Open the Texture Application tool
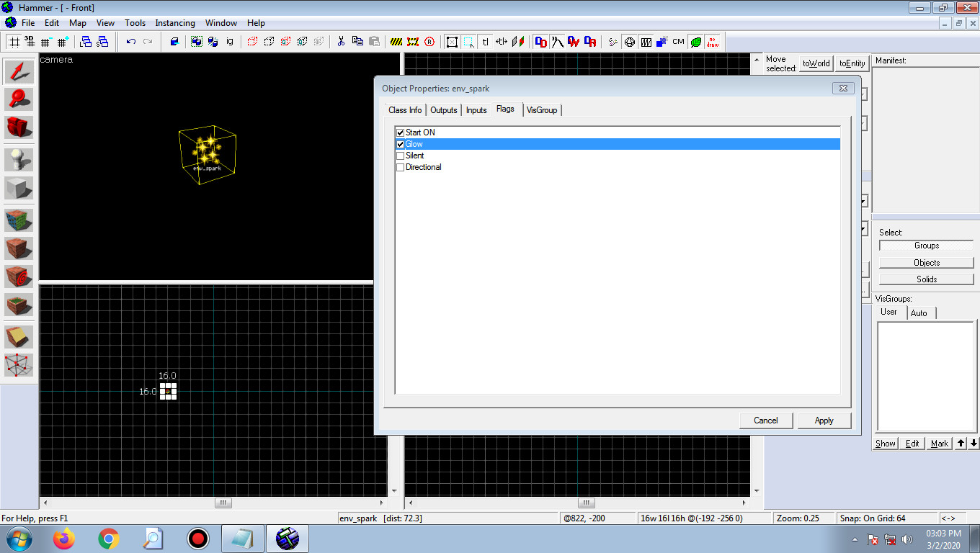 pos(18,220)
